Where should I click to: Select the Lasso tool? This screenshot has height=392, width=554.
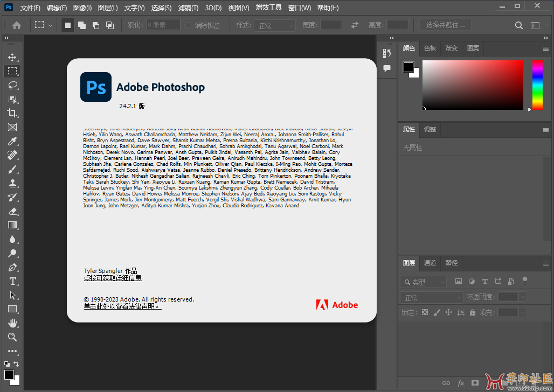pos(12,85)
